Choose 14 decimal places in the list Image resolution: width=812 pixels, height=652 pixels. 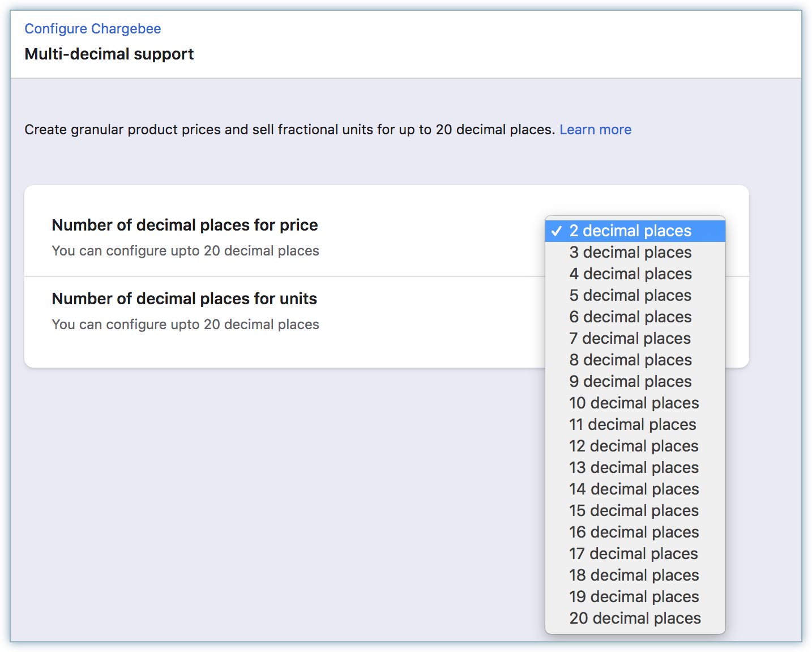tap(634, 489)
